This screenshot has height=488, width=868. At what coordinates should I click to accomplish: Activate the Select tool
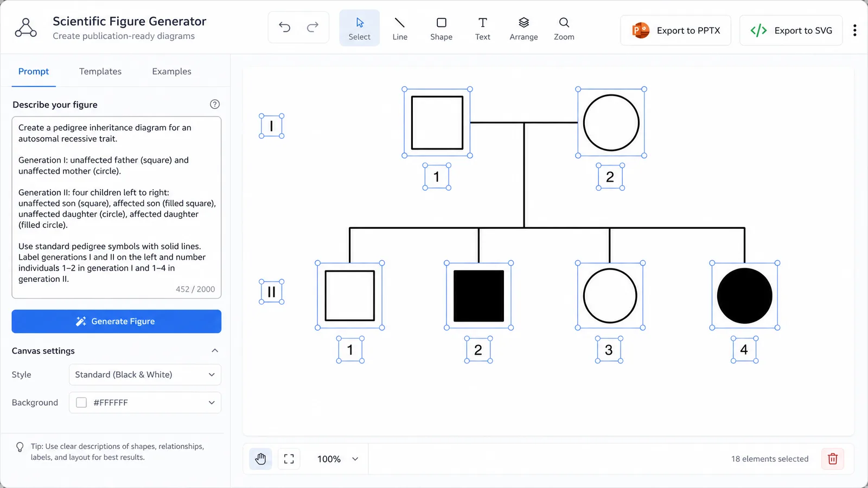pos(359,28)
